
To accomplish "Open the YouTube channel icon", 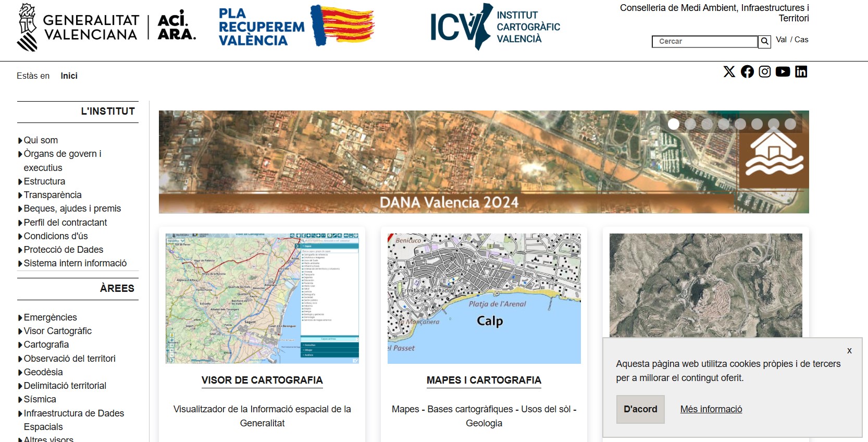I will point(783,71).
